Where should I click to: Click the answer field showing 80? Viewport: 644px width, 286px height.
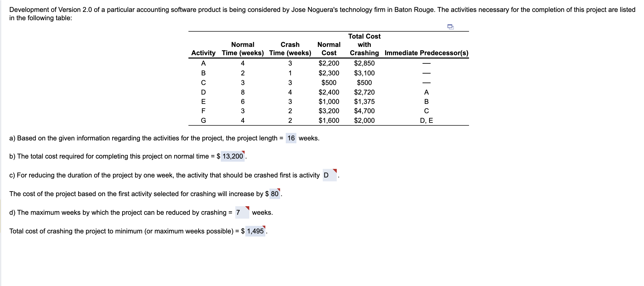[x=274, y=194]
